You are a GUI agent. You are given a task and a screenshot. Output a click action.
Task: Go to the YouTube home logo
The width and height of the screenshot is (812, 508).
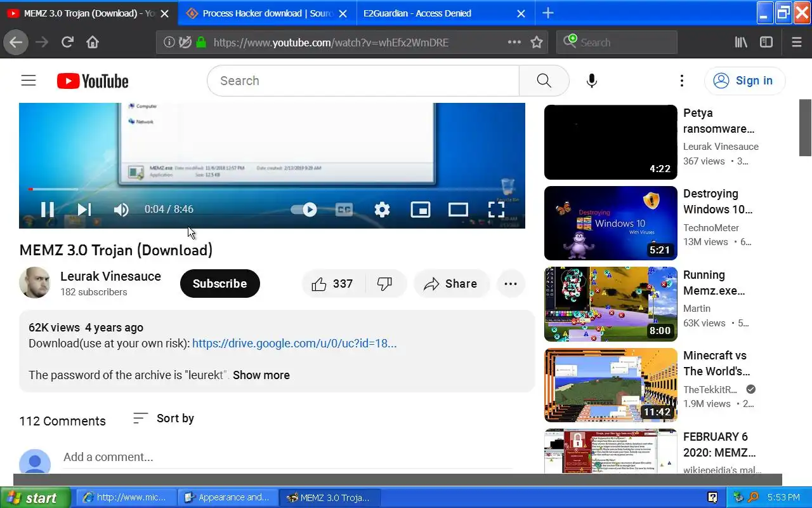(x=93, y=81)
